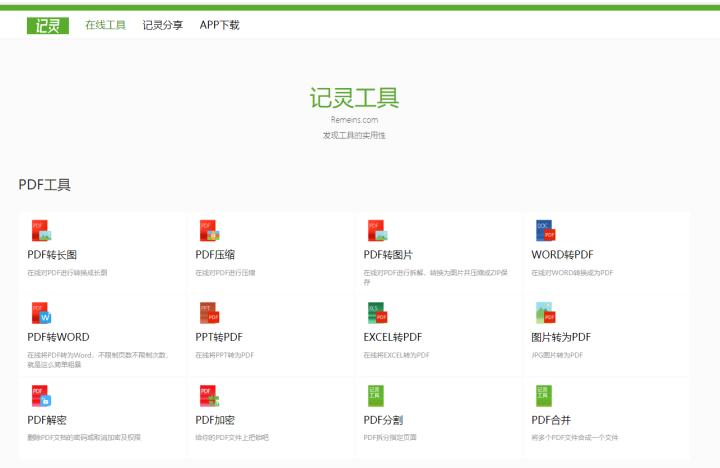
Task: Click description text under PPT转PDF
Action: pos(225,355)
